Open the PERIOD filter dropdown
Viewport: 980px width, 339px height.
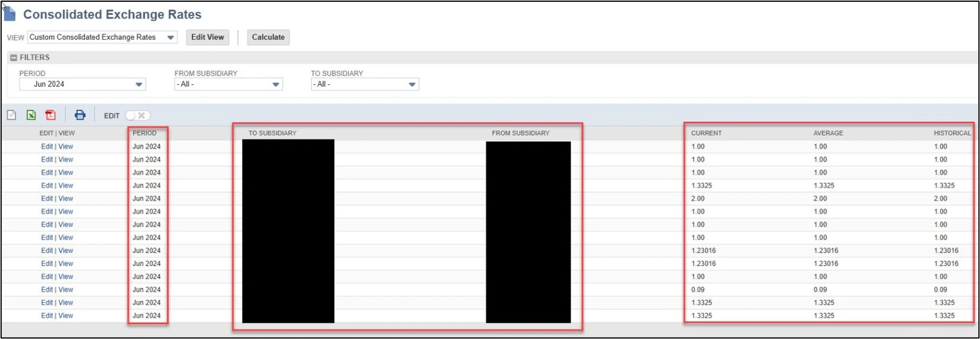pyautogui.click(x=139, y=84)
